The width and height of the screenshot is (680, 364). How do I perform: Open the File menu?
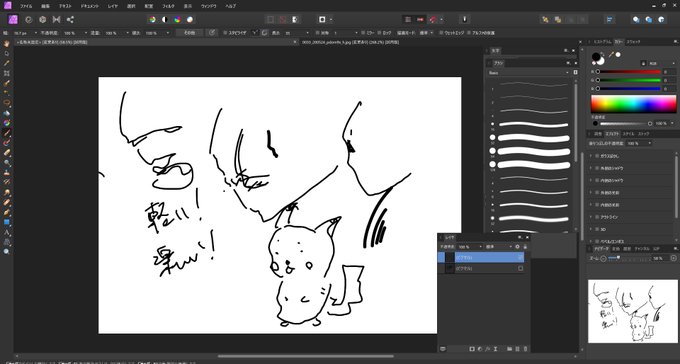(x=26, y=6)
